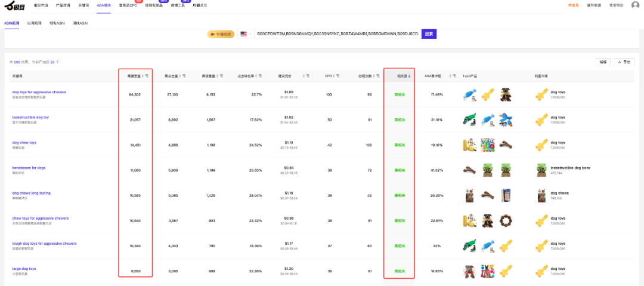The image size is (644, 286).
Task: Click the filter icon in 周点击量 column header
Action: (184, 76)
